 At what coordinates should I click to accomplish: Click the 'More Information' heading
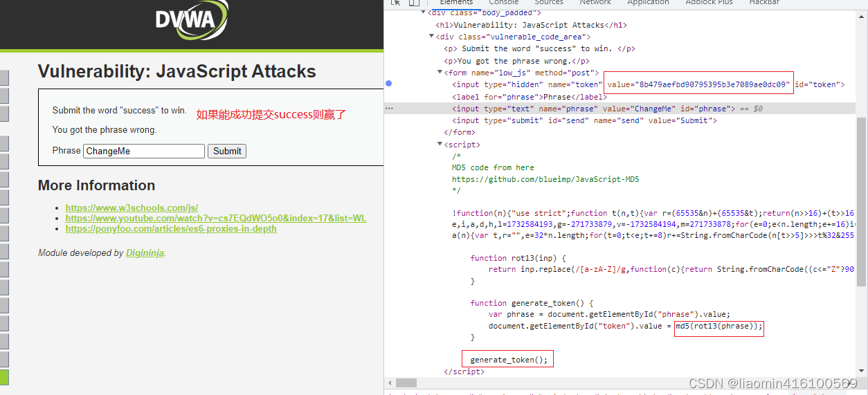click(96, 185)
